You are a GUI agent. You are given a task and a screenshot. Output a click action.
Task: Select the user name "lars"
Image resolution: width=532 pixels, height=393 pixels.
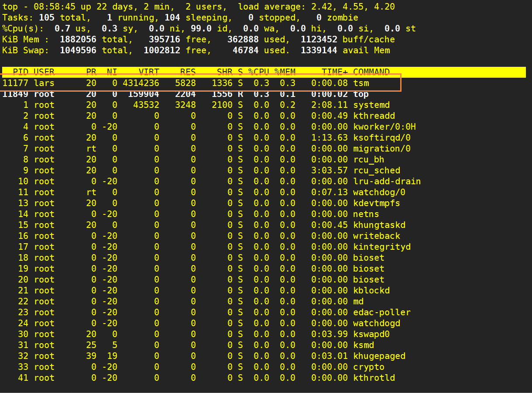tap(45, 83)
